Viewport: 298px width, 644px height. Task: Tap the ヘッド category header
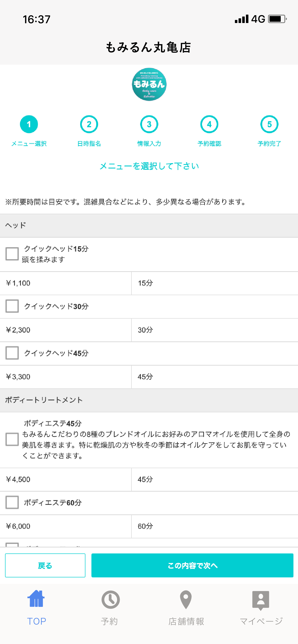[x=149, y=225]
